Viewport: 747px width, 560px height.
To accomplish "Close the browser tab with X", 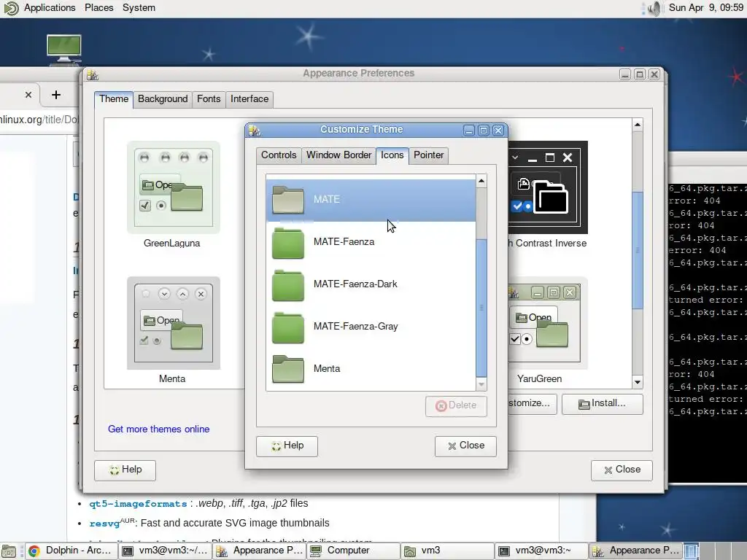I will coord(28,95).
